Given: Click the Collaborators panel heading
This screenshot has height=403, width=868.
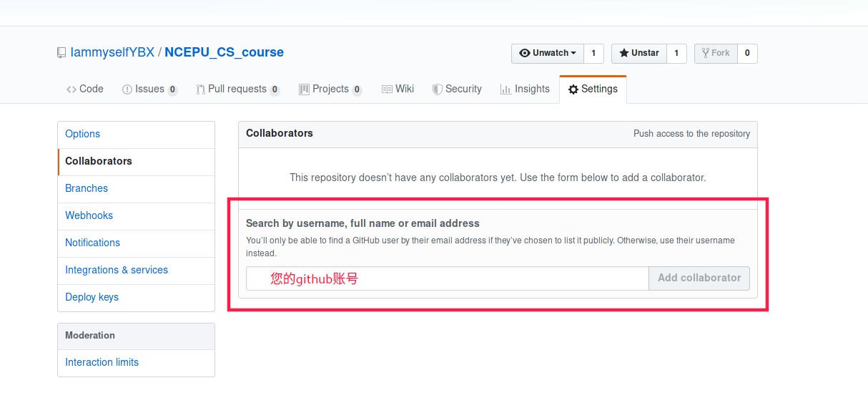Looking at the screenshot, I should pyautogui.click(x=280, y=134).
